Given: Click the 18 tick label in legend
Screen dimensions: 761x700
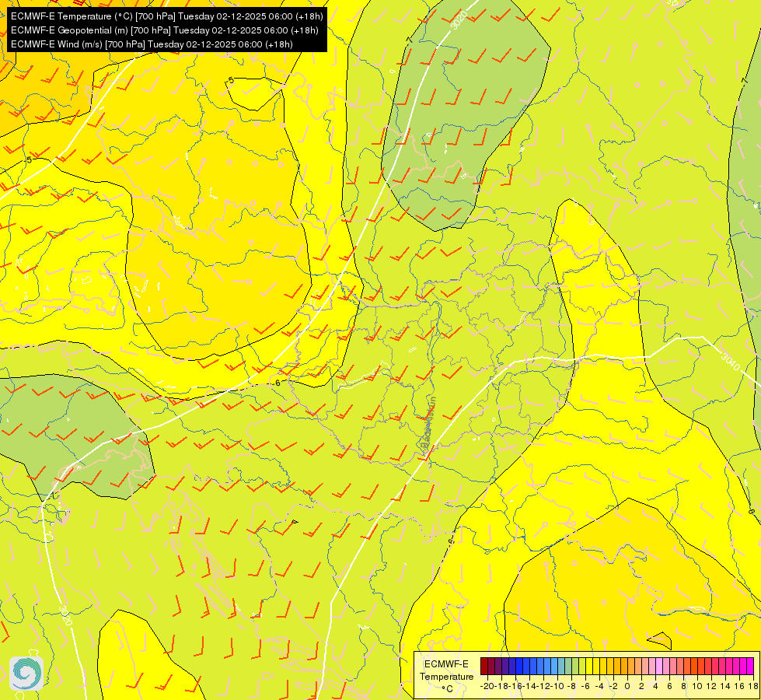Looking at the screenshot, I should click(x=753, y=687).
